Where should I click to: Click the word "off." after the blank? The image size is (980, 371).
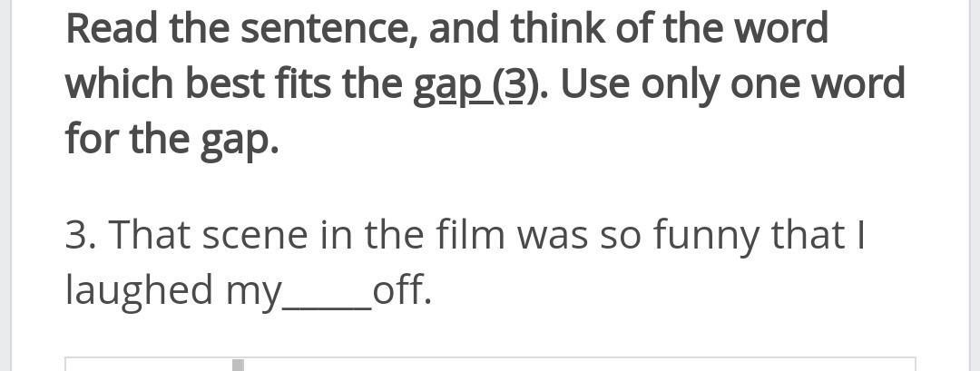[x=403, y=289]
